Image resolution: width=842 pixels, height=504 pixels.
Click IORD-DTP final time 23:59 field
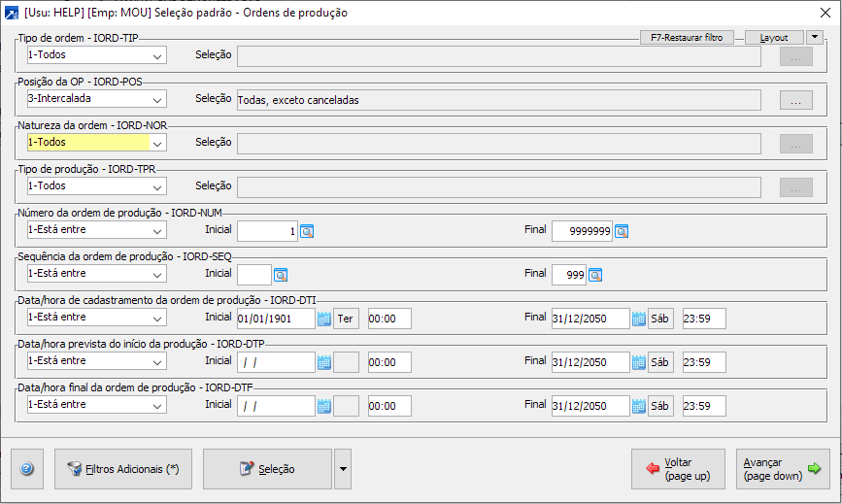tap(704, 362)
